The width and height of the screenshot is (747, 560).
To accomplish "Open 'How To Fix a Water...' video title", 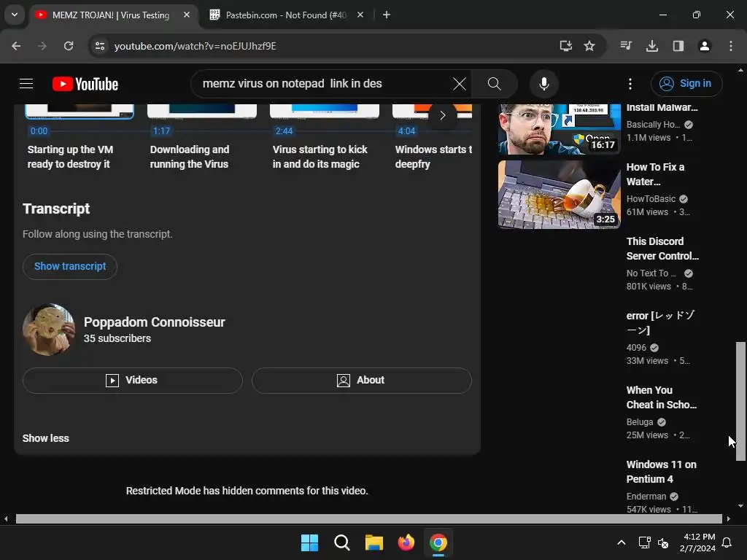I will pyautogui.click(x=656, y=174).
